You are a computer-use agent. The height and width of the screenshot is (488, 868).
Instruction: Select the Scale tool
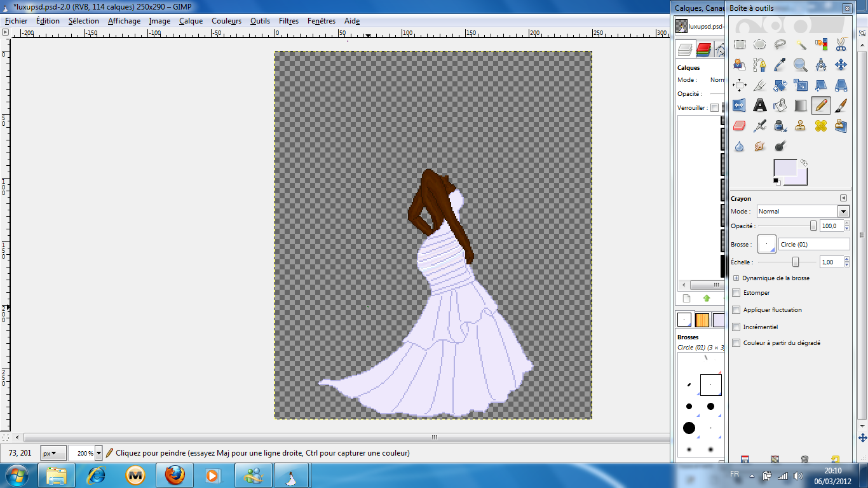(801, 85)
